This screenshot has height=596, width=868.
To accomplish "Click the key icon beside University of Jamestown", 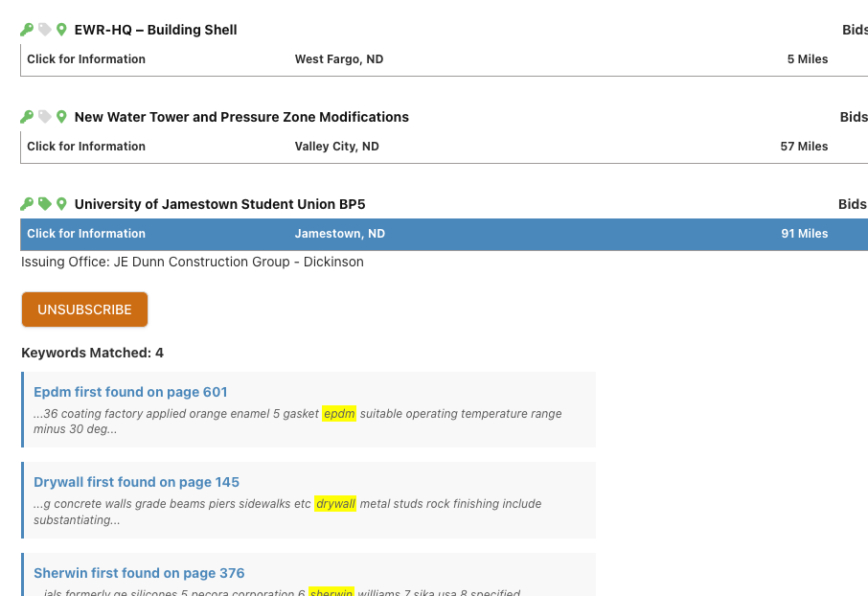I will 27,204.
